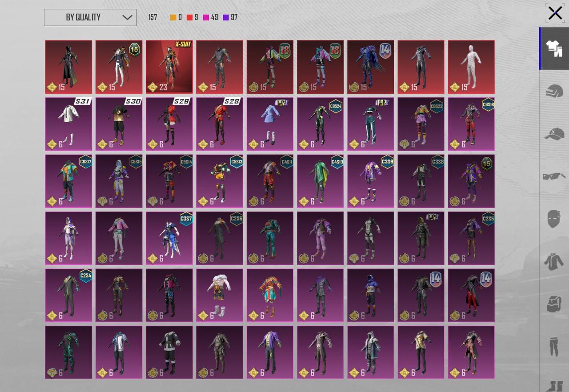Screen dimensions: 569x392
Task: Pick the S29 season outfit
Action: pyautogui.click(x=169, y=124)
